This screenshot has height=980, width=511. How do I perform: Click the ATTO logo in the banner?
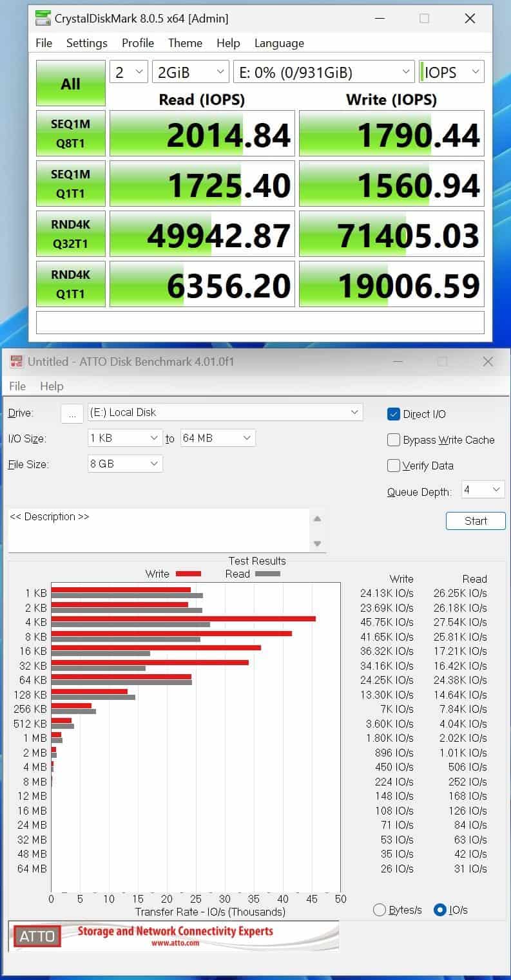[37, 936]
